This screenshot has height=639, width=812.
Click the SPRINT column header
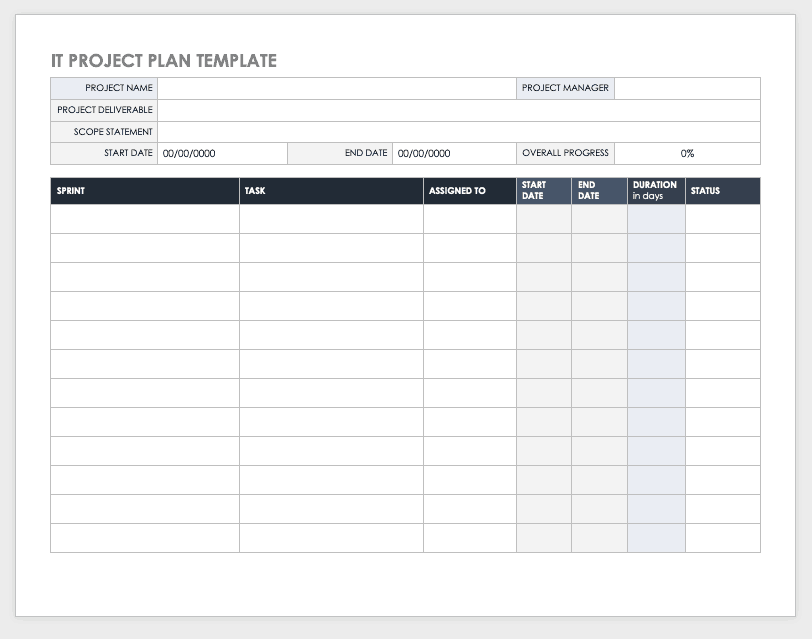coord(144,191)
